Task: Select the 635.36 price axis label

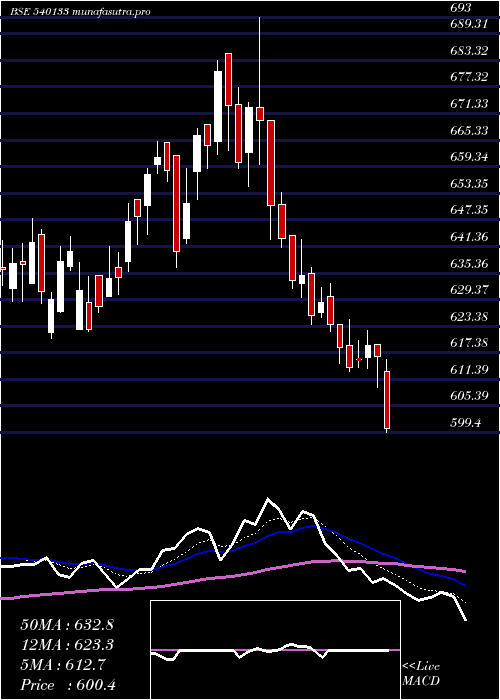Action: [x=469, y=264]
